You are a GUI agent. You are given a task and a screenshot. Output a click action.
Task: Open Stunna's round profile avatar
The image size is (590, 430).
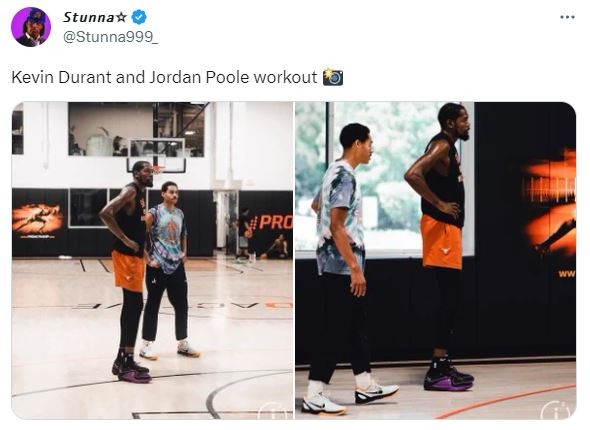(31, 27)
